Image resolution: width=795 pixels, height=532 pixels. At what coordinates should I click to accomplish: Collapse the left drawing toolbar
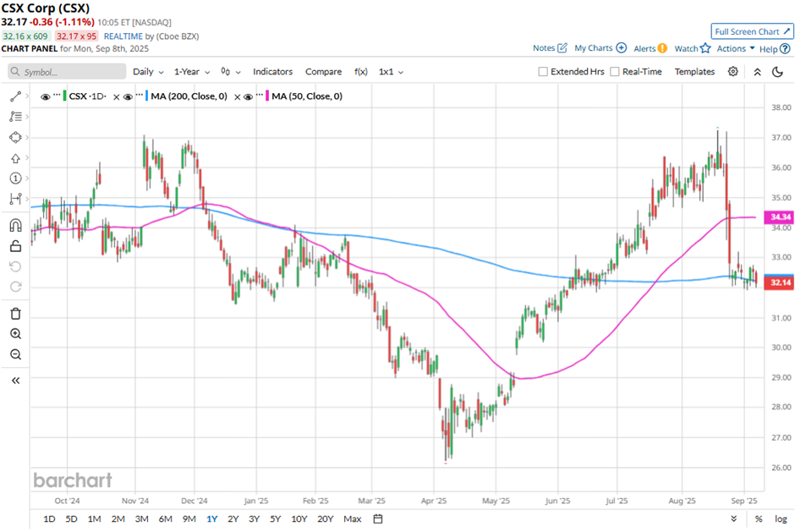pyautogui.click(x=15, y=381)
